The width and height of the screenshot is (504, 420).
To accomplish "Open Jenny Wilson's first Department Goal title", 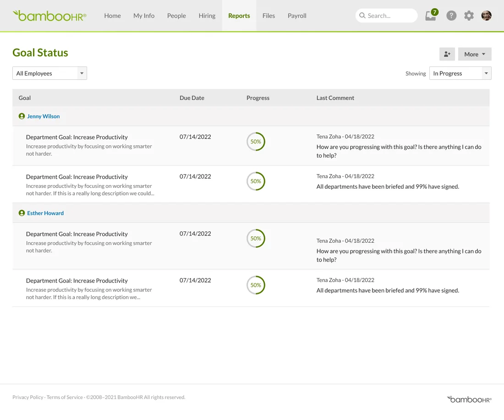I will coord(77,137).
